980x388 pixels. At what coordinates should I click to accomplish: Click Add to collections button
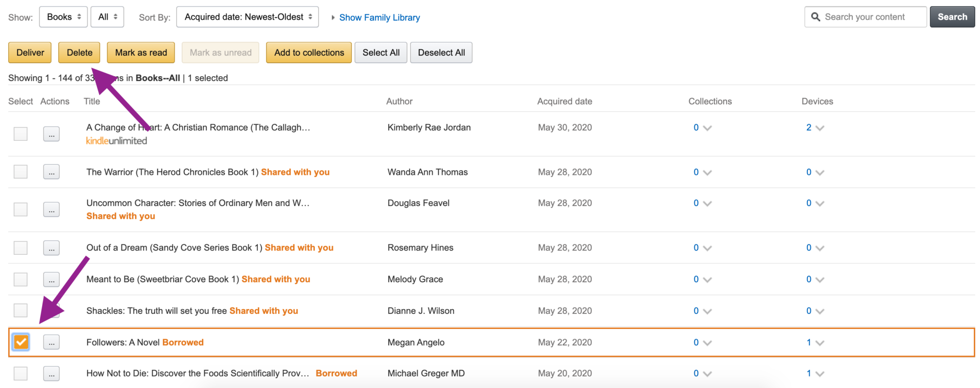[x=309, y=53]
